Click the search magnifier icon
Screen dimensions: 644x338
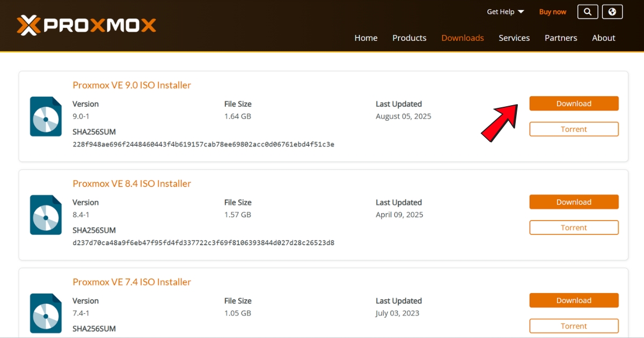587,11
